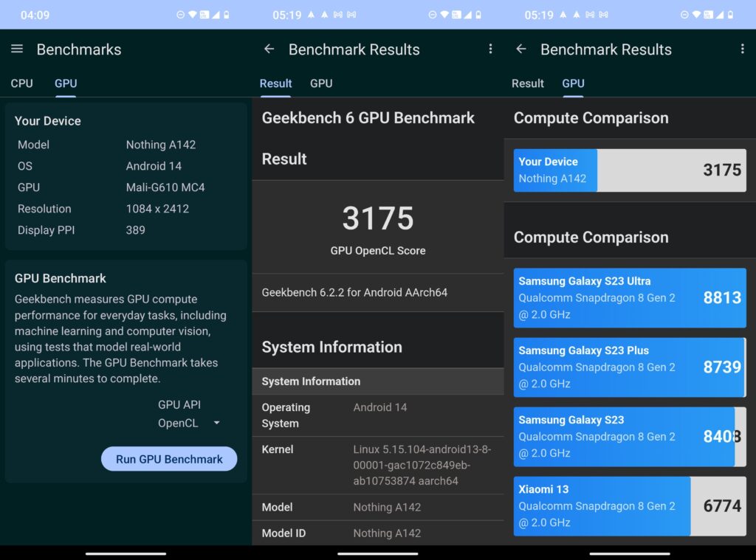The image size is (756, 560).
Task: Open the hamburger menu beside Benchmarks title
Action: [17, 49]
